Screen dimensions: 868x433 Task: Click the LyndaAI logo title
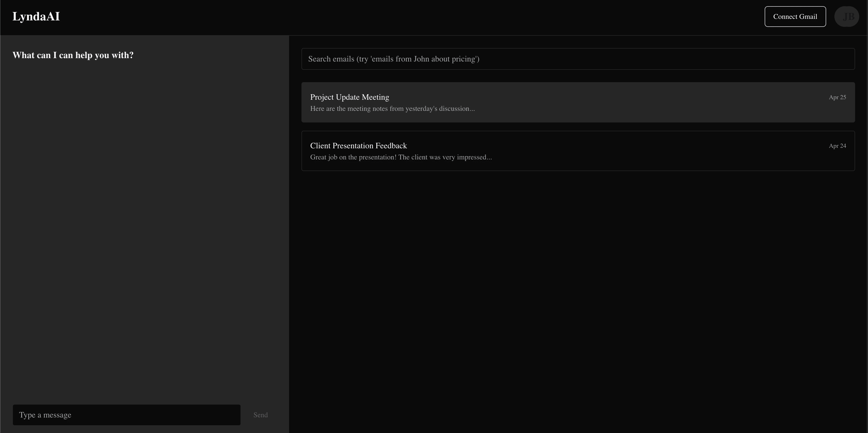coord(36,17)
